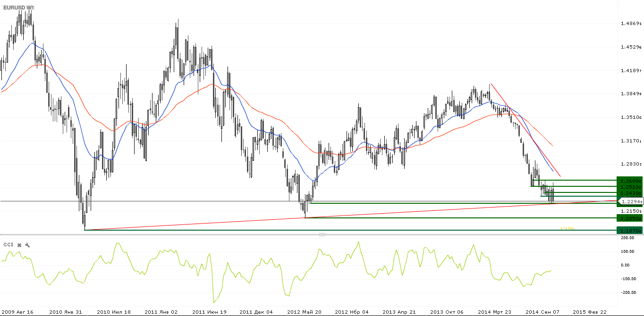This screenshot has width=644, height=316.
Task: Remove the CCI indicator with X icon
Action: [x=19, y=245]
